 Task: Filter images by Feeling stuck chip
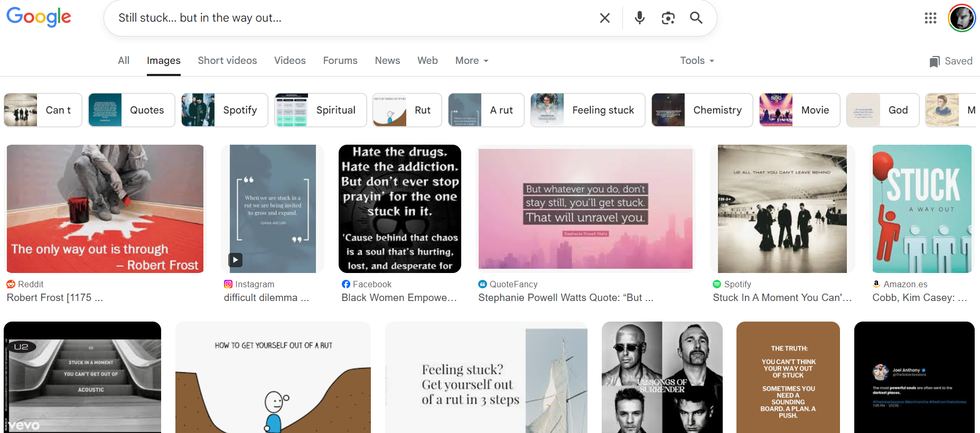pyautogui.click(x=587, y=110)
